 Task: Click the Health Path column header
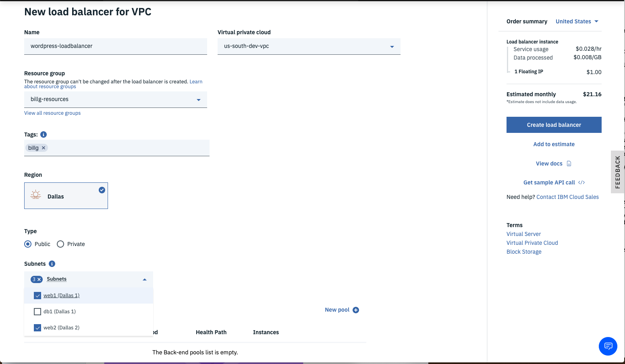211,332
